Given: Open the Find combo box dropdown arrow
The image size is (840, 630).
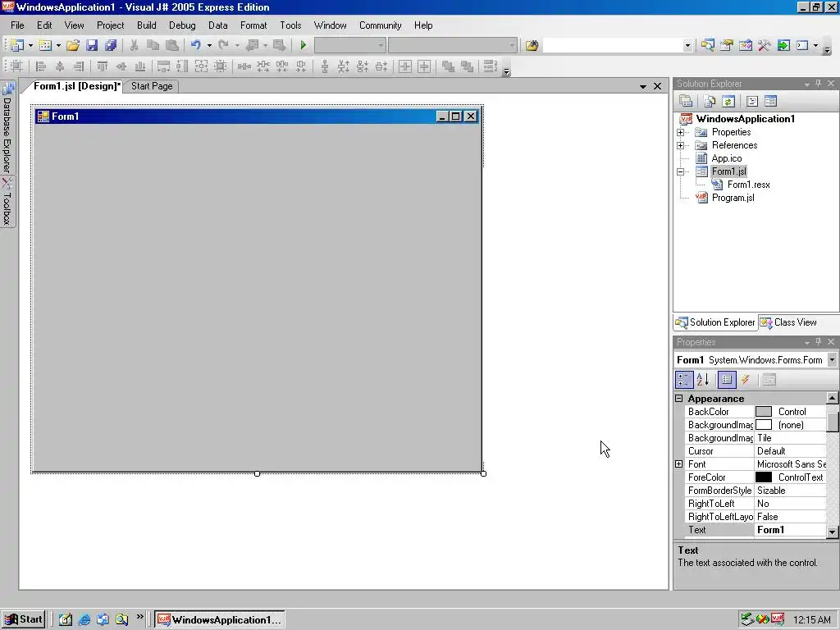Looking at the screenshot, I should point(687,46).
